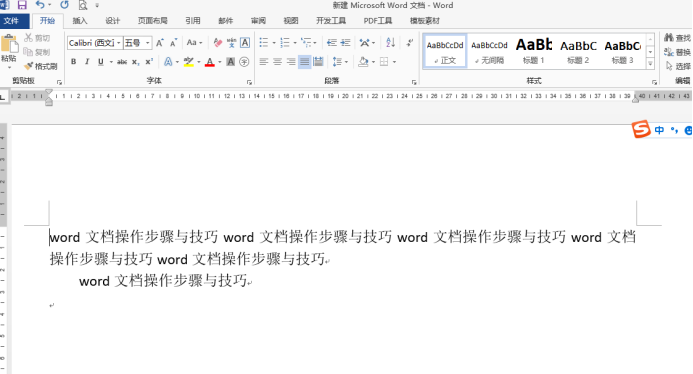This screenshot has height=374, width=693.
Task: Sort text with the A-Z sort icon
Action: tap(390, 43)
